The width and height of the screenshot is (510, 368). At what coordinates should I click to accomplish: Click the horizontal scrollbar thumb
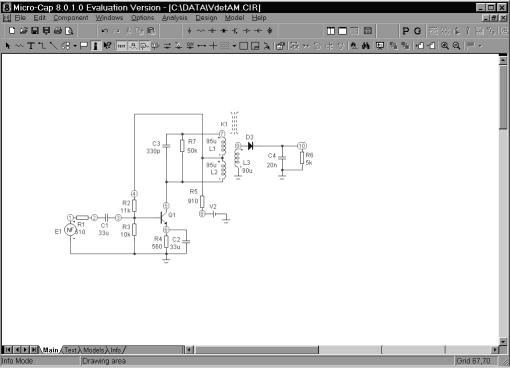pos(257,350)
